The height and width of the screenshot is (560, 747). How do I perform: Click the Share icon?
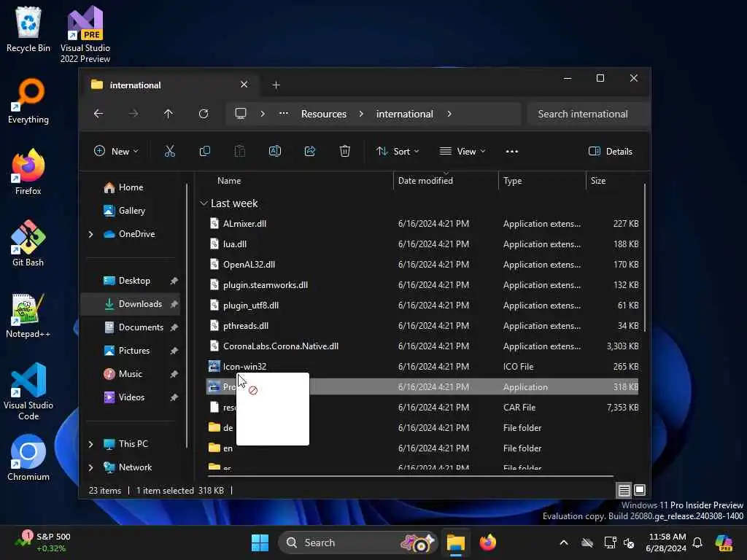tap(309, 152)
